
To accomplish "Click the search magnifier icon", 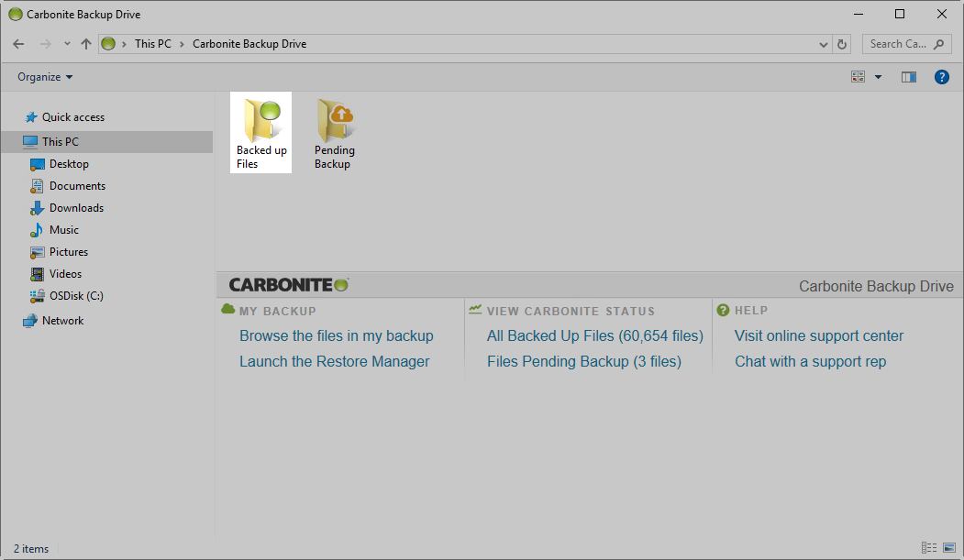I will pyautogui.click(x=938, y=44).
